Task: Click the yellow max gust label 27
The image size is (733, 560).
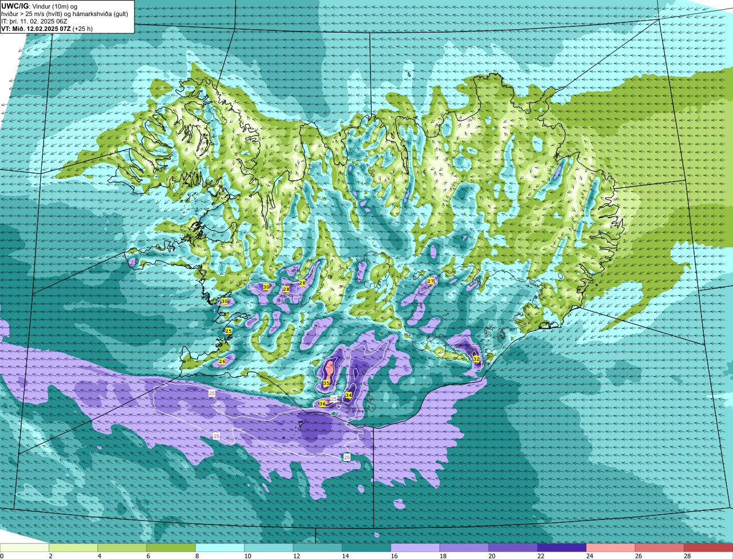Action: tap(431, 281)
